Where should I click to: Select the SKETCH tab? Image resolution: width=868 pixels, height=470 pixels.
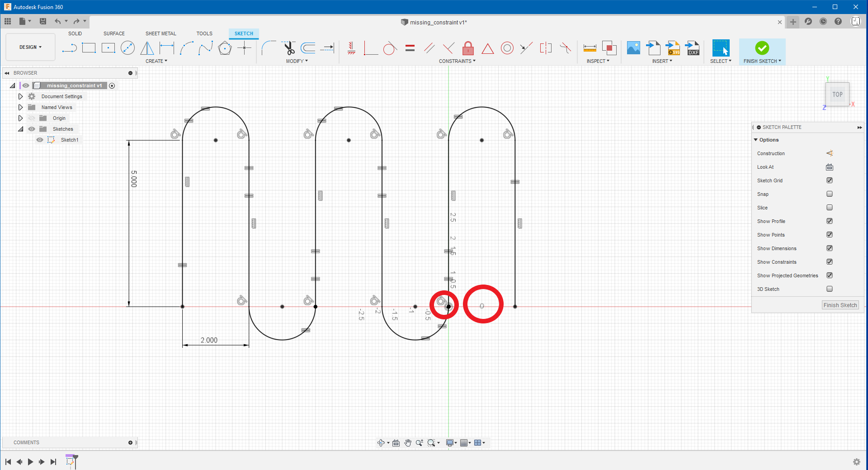click(x=244, y=33)
